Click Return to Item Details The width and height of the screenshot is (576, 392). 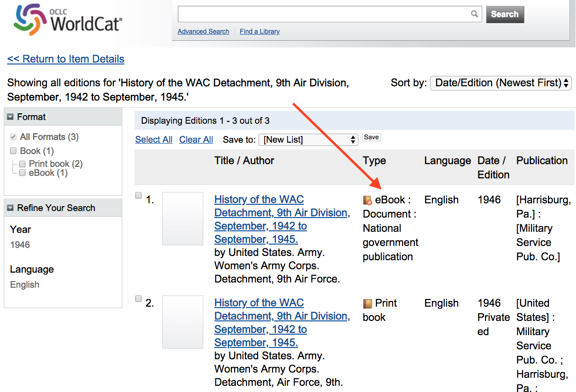click(65, 59)
